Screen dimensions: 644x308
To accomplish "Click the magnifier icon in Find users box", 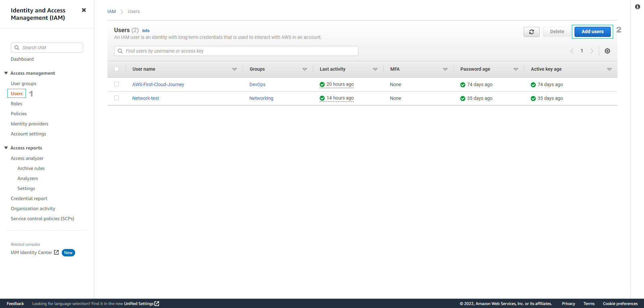I will [120, 51].
